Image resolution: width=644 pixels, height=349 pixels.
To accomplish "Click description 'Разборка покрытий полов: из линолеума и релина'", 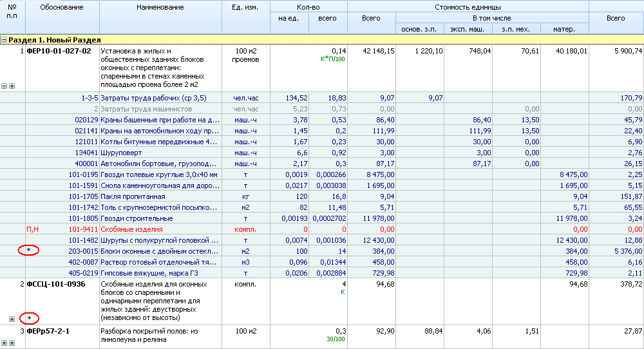I will coord(149,335).
